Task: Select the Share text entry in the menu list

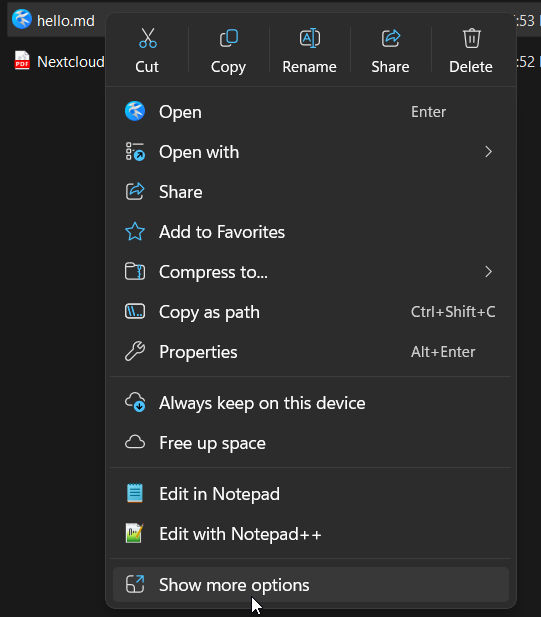Action: tap(181, 192)
